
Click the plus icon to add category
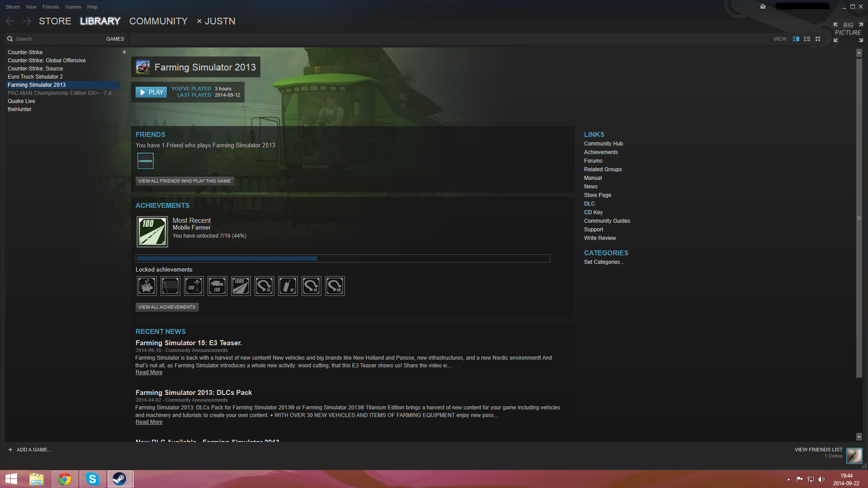pos(124,52)
